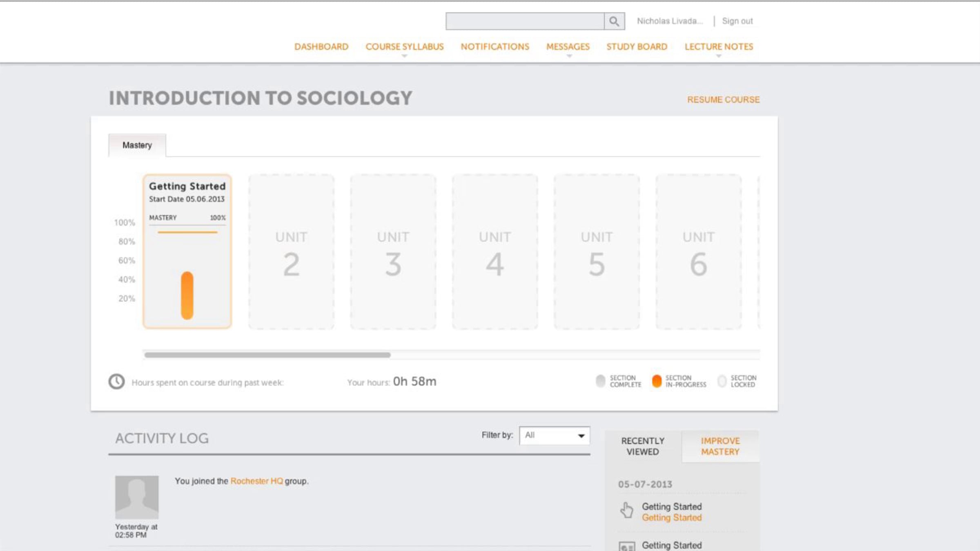Expand the Messages menu

tap(568, 47)
